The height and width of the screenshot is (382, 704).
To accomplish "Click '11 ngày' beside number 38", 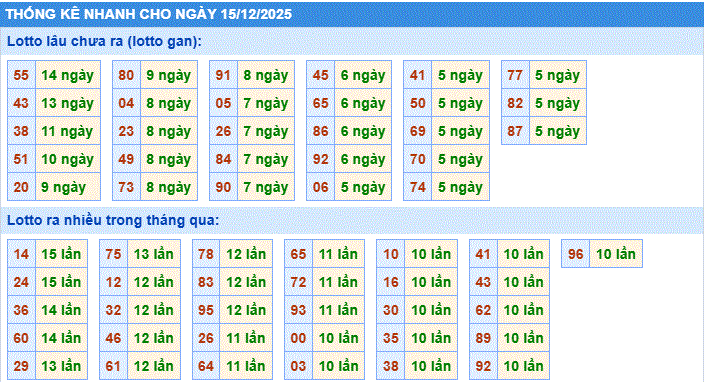I will click(x=68, y=131).
